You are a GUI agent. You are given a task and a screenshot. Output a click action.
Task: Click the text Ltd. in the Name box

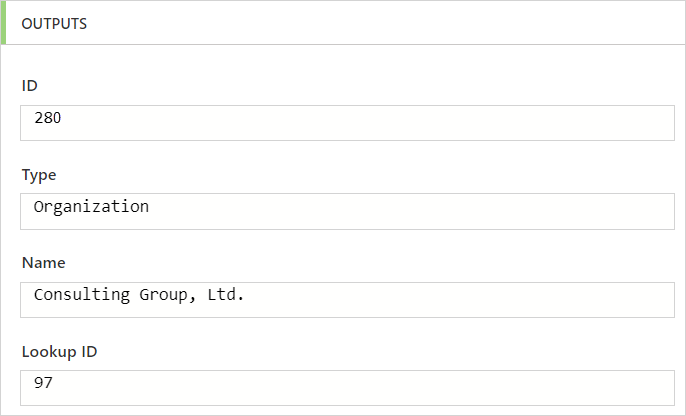pos(225,295)
